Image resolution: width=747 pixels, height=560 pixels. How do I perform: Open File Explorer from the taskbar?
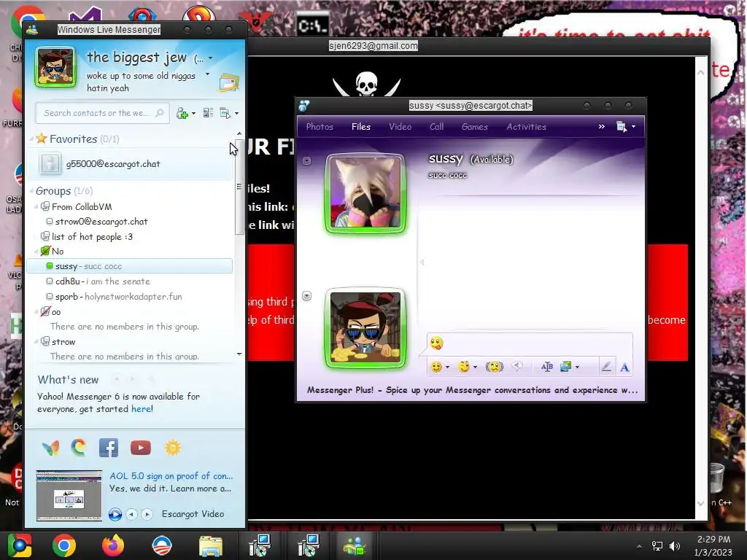(211, 545)
